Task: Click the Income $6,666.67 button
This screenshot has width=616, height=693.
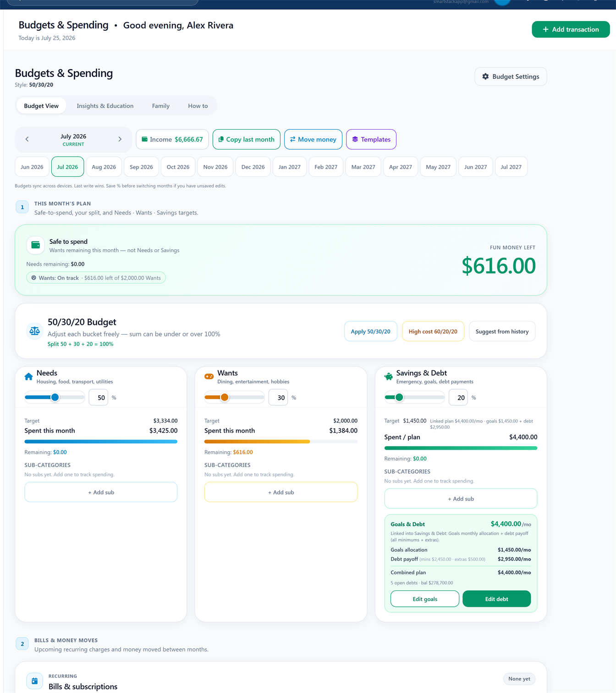Action: (172, 139)
